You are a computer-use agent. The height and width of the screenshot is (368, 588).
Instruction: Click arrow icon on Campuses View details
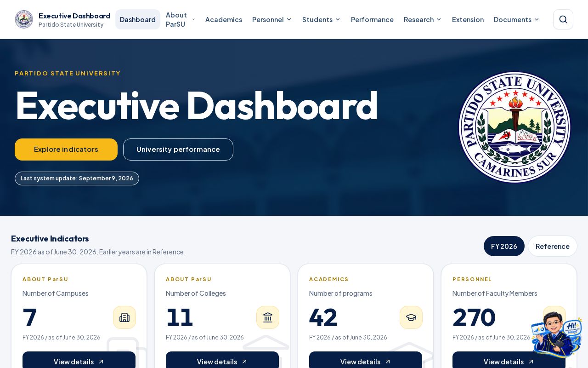(101, 362)
